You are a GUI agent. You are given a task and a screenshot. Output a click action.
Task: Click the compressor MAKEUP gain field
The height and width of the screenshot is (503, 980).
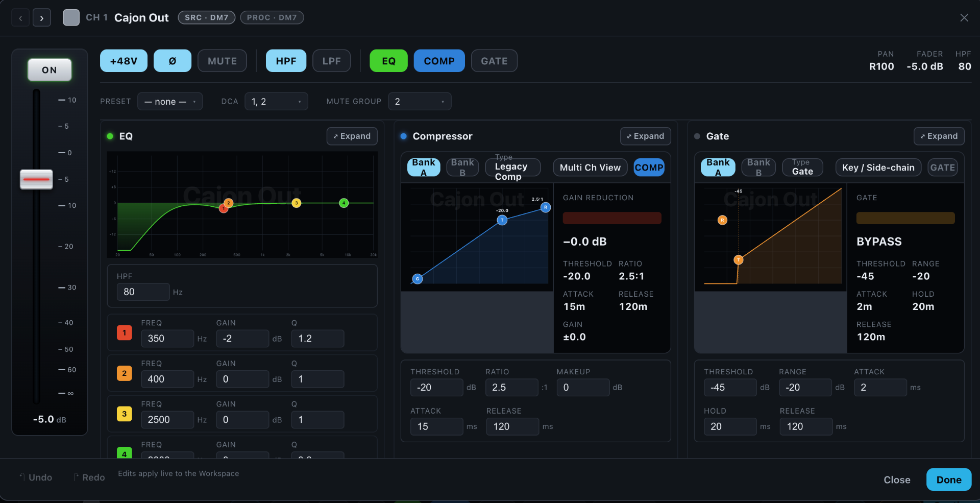583,388
